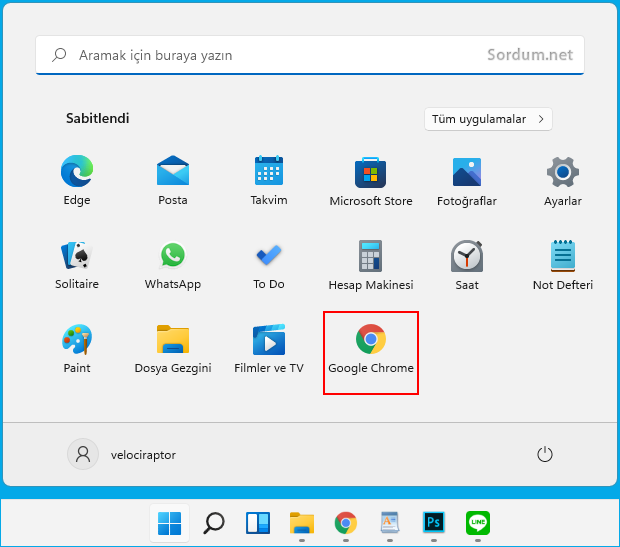Start the Solitaire card game
The width and height of the screenshot is (620, 547).
point(77,265)
